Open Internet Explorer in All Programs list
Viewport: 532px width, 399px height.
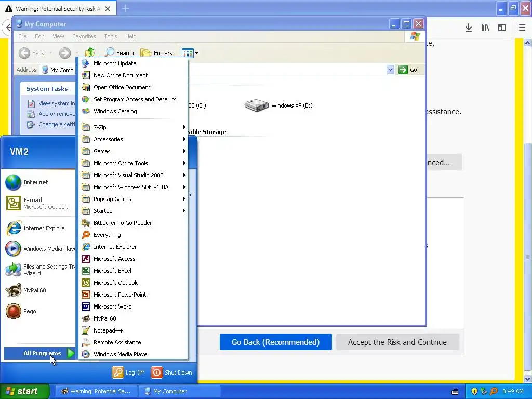coord(133,247)
